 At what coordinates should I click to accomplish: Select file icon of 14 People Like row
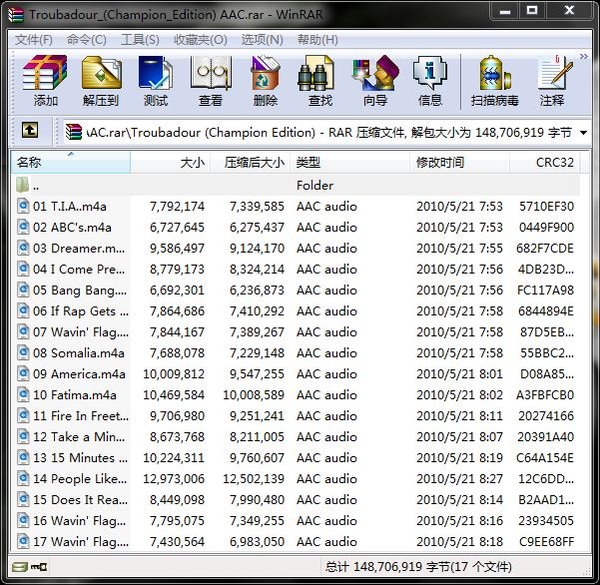coord(23,478)
